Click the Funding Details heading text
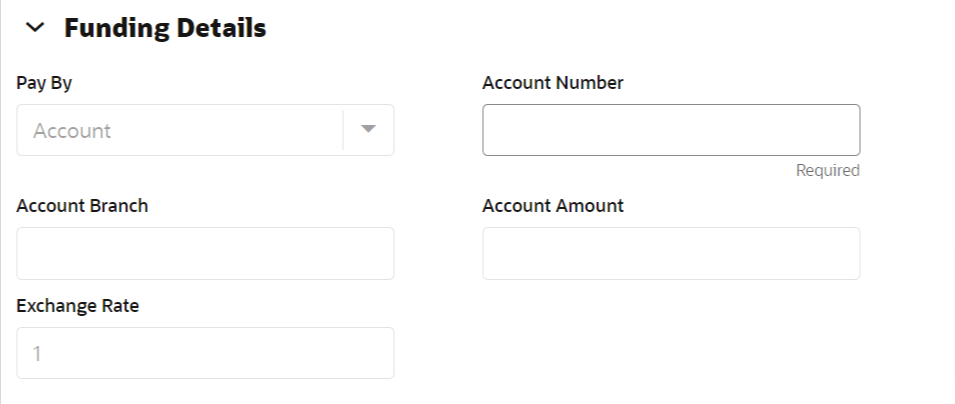The width and height of the screenshot is (955, 404). [x=165, y=29]
